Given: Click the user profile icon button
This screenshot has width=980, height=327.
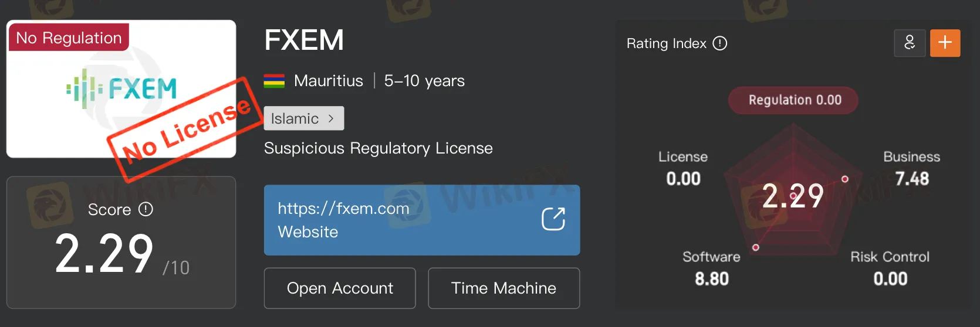Looking at the screenshot, I should pyautogui.click(x=910, y=43).
